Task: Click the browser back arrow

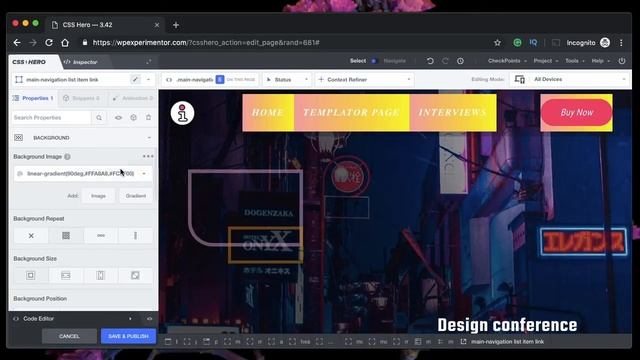Action: tap(17, 43)
